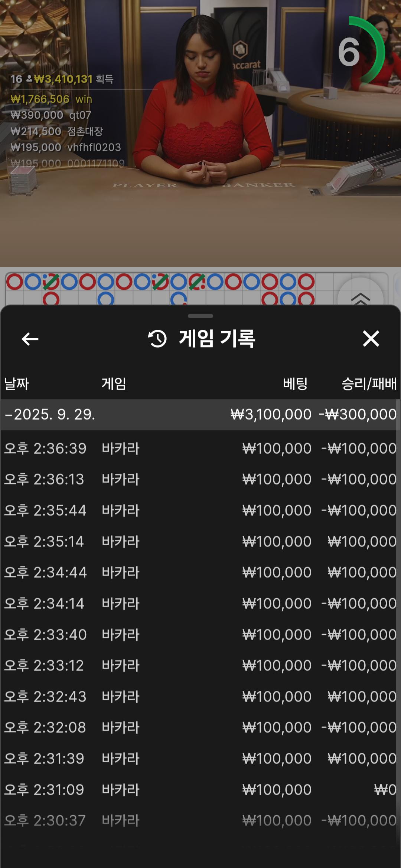
Task: Select the 오후 2:35:14 winning row
Action: [200, 542]
